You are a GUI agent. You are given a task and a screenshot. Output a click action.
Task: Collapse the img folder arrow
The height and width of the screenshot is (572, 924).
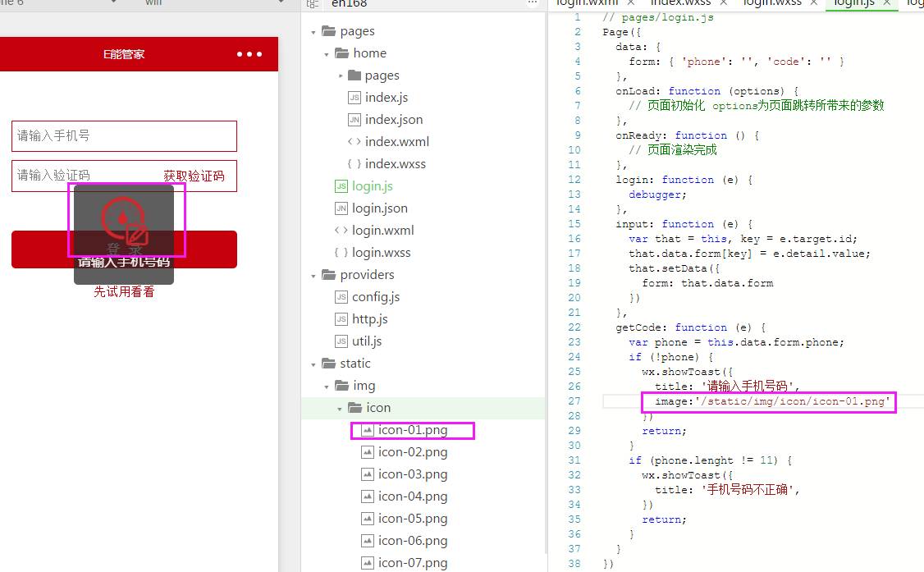[x=327, y=387]
